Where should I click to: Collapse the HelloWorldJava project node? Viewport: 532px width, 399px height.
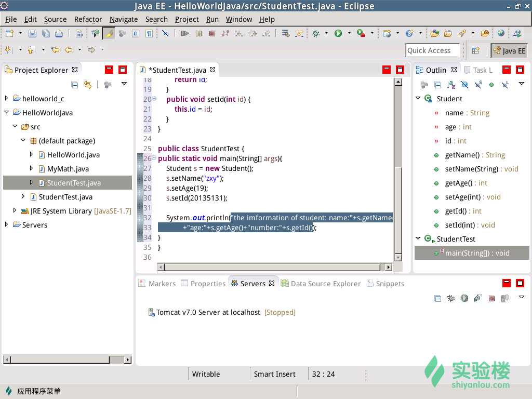[6, 112]
